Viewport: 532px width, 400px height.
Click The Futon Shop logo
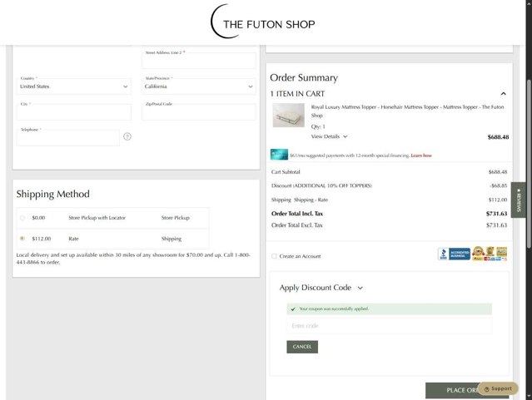(x=262, y=22)
